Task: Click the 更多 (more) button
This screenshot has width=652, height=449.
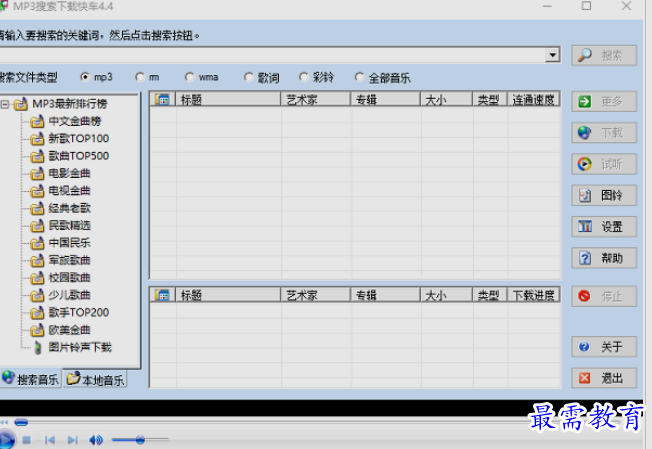Action: (604, 101)
